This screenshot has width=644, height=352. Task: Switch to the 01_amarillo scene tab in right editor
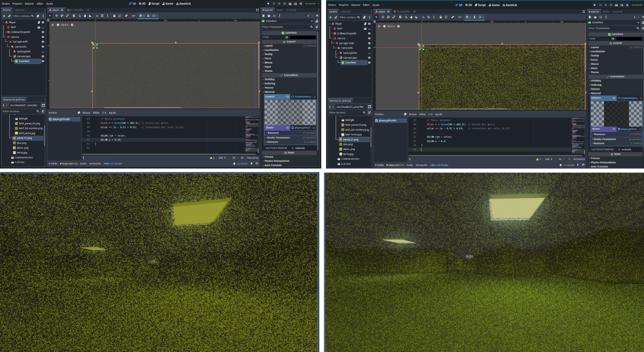(404, 12)
